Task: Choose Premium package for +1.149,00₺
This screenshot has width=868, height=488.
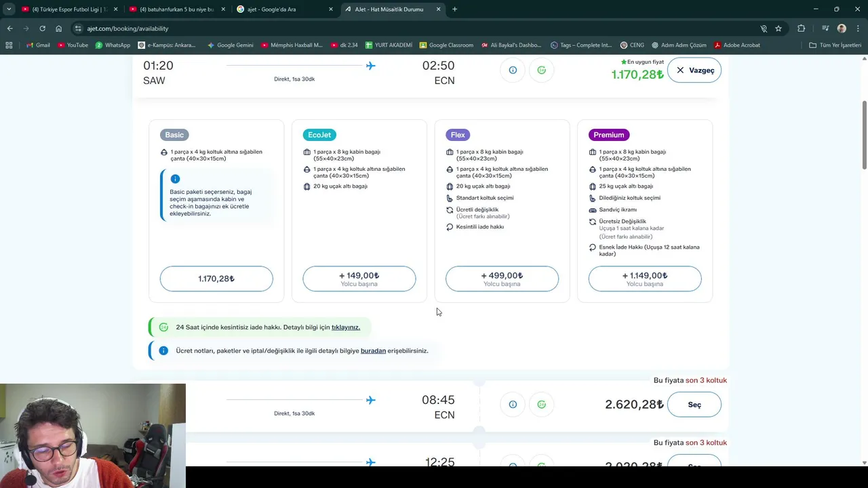Action: [x=645, y=279]
